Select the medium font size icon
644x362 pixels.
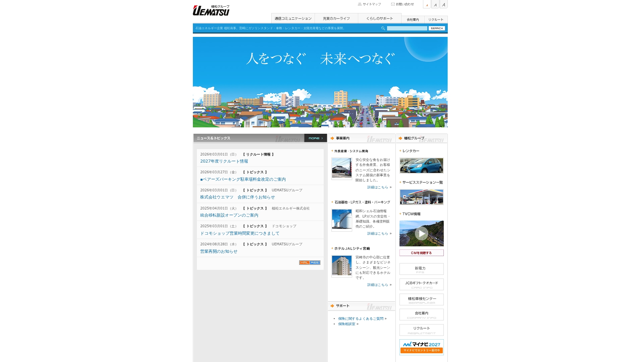[435, 4]
